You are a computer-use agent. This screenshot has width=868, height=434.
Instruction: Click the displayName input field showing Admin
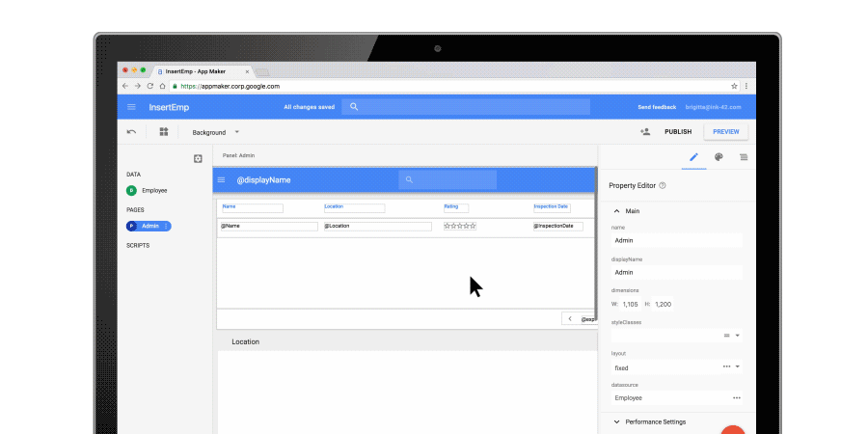click(676, 272)
